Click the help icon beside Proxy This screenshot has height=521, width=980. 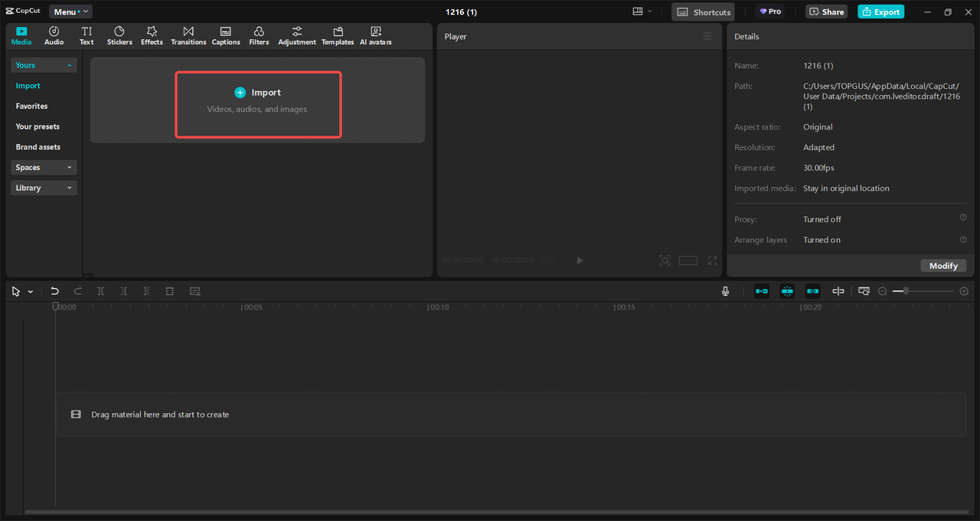pos(963,218)
